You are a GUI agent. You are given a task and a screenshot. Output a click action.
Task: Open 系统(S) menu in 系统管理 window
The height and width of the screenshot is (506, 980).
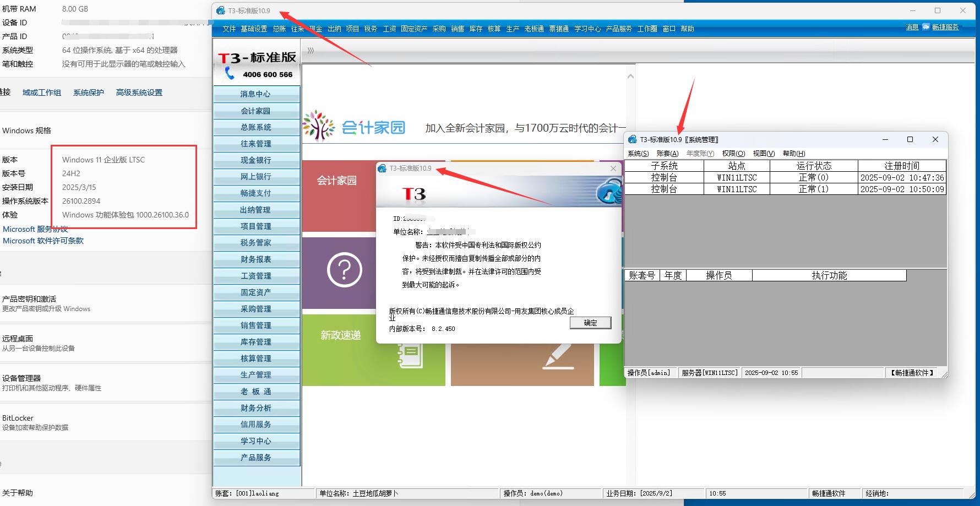(x=638, y=154)
